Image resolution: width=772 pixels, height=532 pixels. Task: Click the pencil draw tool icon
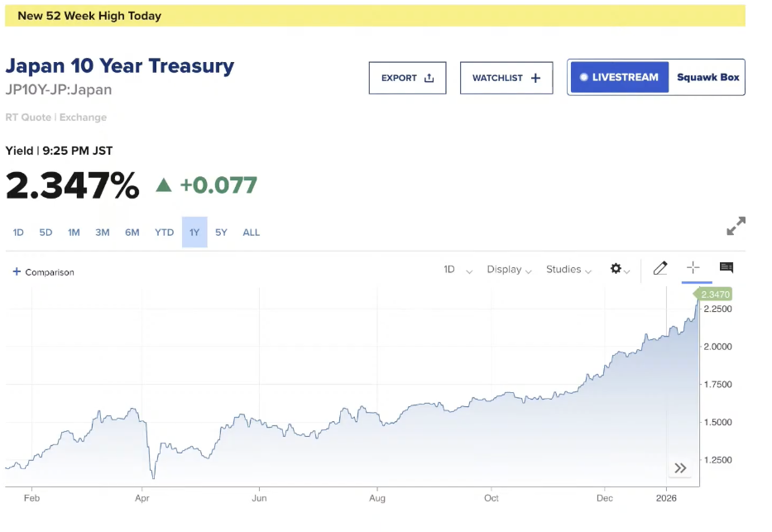tap(659, 268)
